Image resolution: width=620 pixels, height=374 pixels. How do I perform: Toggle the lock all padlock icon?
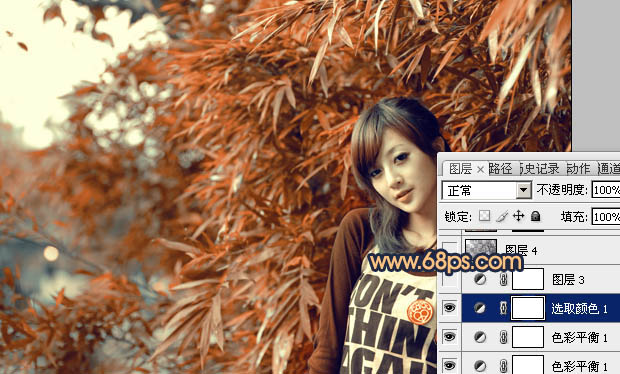535,216
